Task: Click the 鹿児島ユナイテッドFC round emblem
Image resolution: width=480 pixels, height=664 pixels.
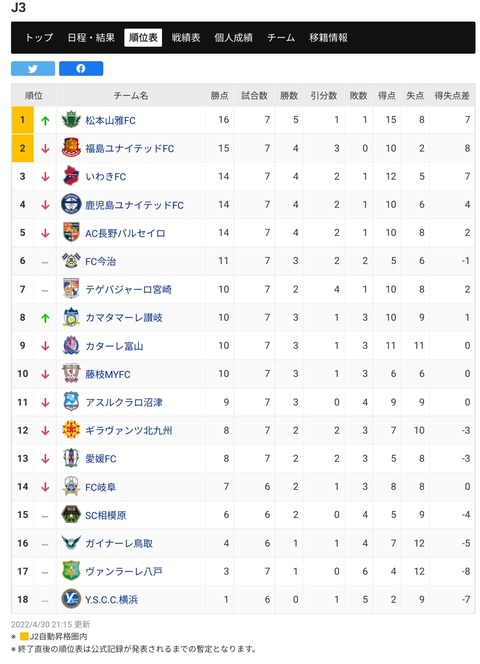Action: pos(71,204)
